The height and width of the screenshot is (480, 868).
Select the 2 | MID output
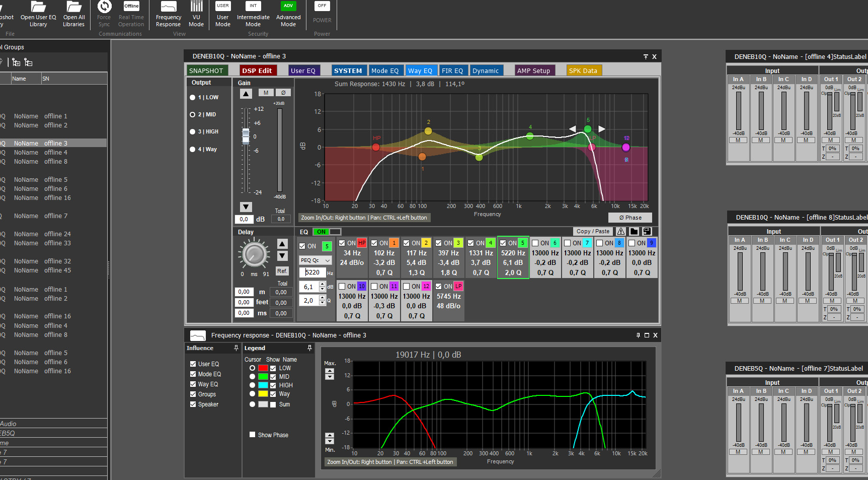point(192,115)
